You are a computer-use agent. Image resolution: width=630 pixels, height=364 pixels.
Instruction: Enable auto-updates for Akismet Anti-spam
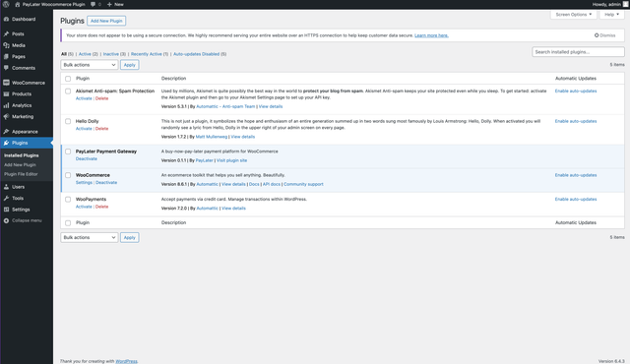click(576, 91)
